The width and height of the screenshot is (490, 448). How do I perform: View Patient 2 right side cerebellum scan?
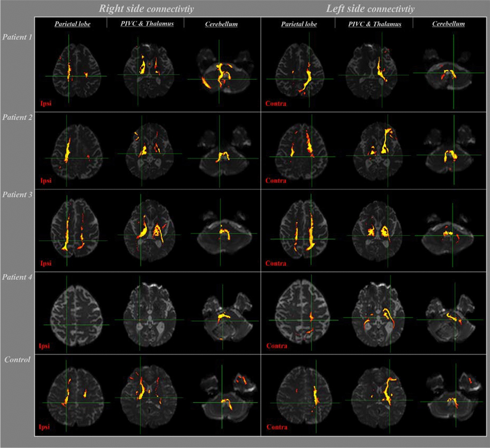tap(224, 150)
